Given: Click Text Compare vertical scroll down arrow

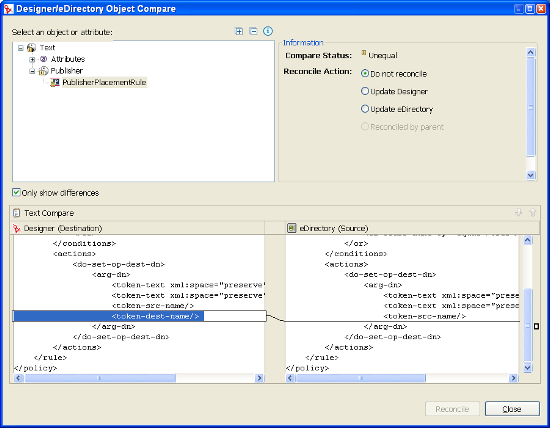Looking at the screenshot, I should click(528, 368).
